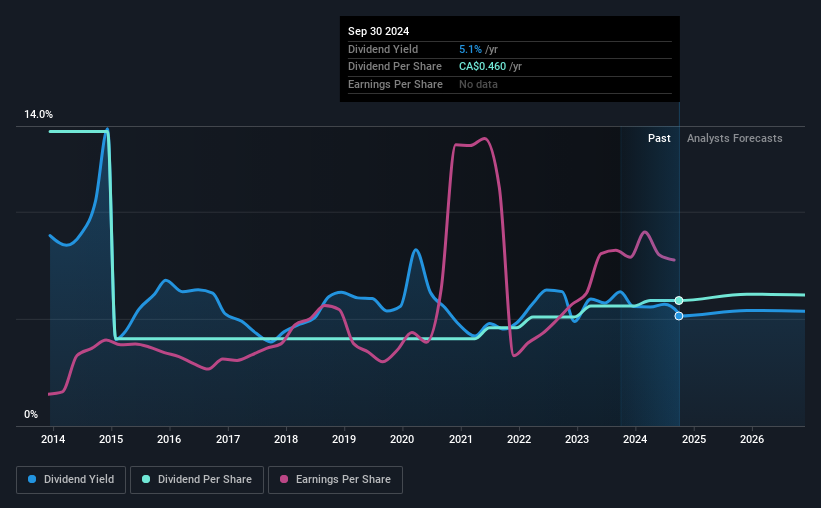Click the 2025 x-axis label
The image size is (821, 508).
click(x=694, y=439)
